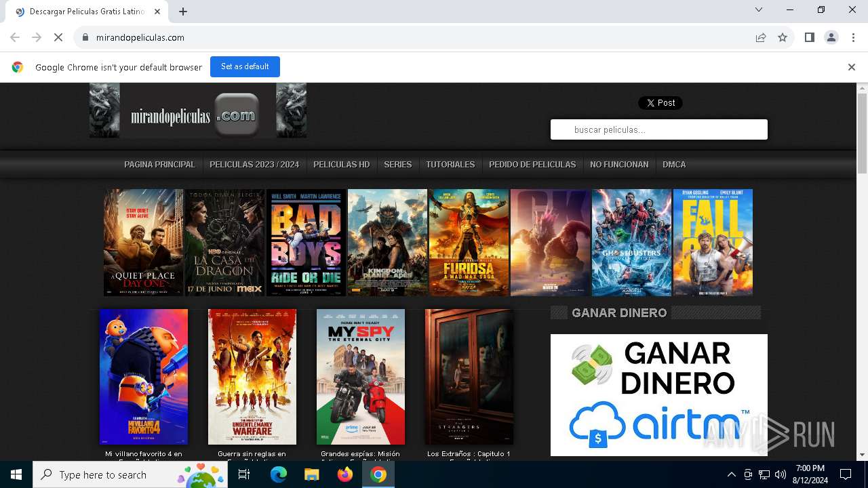The image size is (868, 488).
Task: Open notification center on taskbar
Action: point(846,474)
